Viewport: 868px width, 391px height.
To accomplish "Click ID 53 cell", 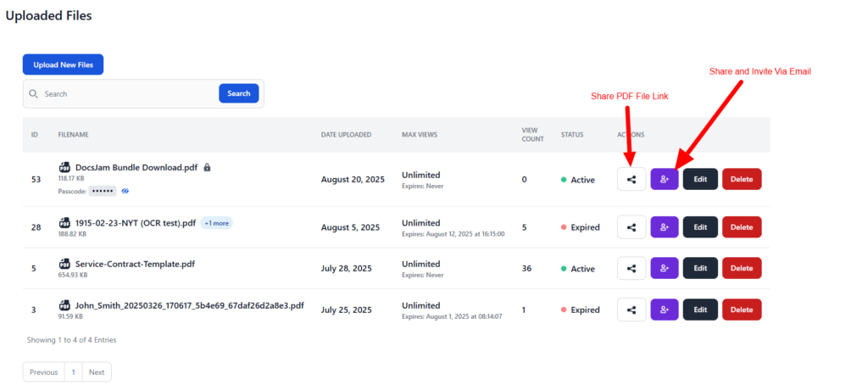I will pyautogui.click(x=36, y=180).
